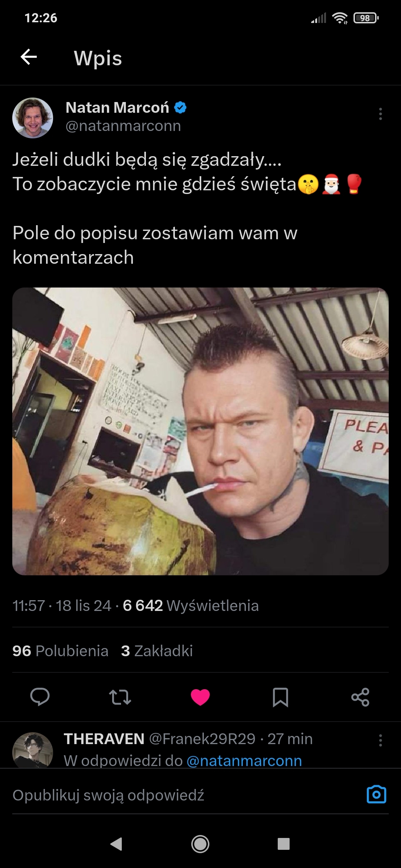Open the attached photo of man with coconut
401x868 pixels.
tap(200, 431)
